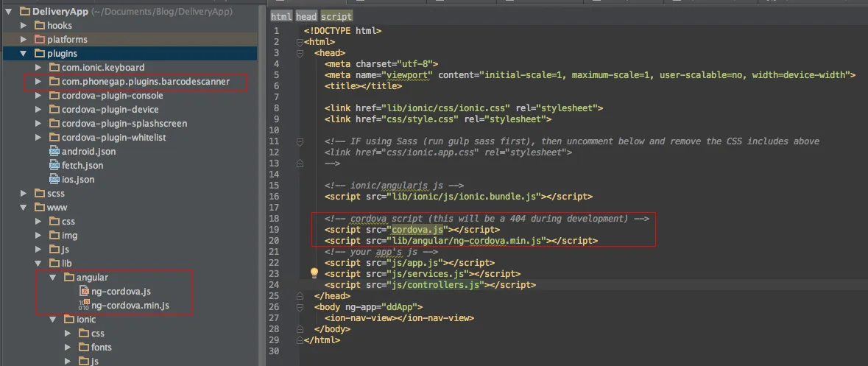Viewport: 868px width, 366px height.
Task: Toggle code fold marker at head tag line
Action: click(300, 54)
